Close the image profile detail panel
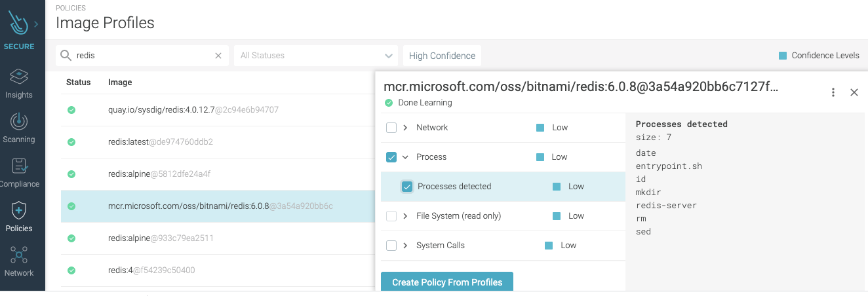 (x=854, y=92)
